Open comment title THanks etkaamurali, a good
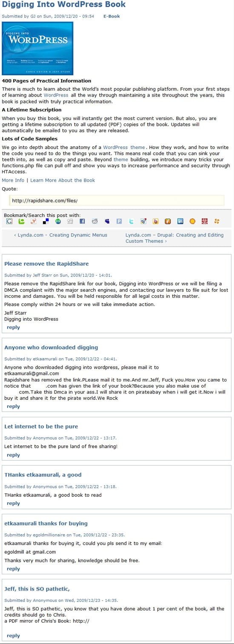The image size is (234, 644). coord(43,475)
